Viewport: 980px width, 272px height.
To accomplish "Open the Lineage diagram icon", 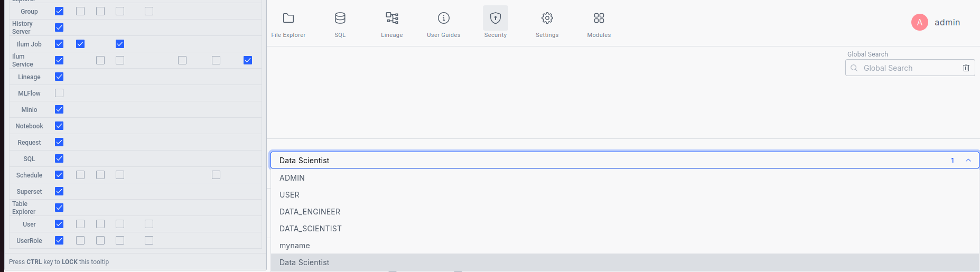I will [392, 18].
